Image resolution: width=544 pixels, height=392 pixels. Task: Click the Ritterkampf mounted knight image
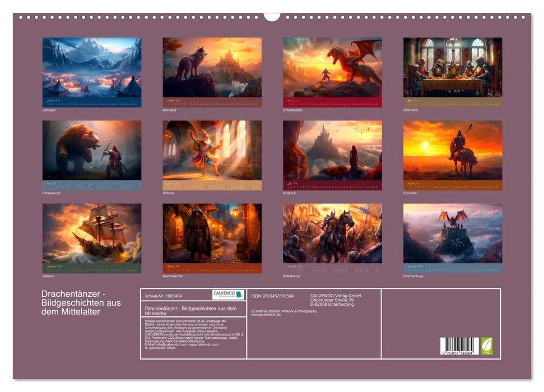click(332, 234)
